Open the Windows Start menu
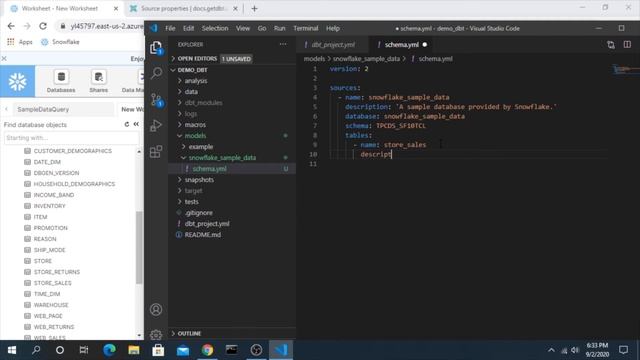 tap(12, 350)
